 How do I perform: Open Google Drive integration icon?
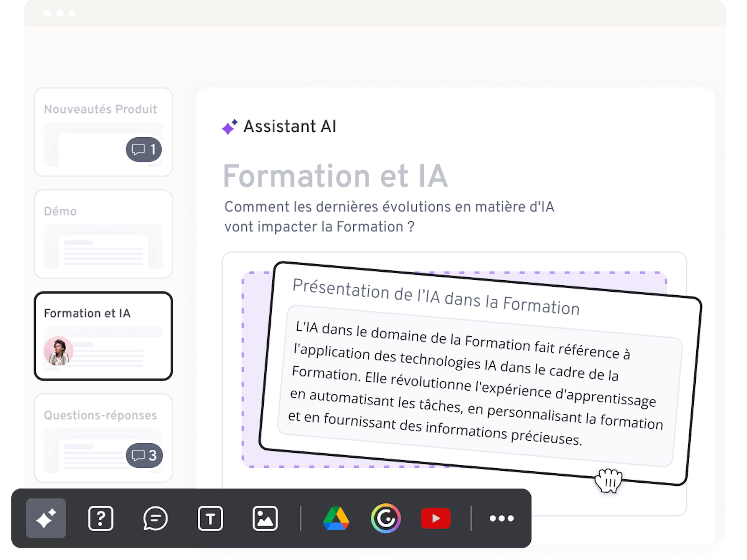[336, 518]
